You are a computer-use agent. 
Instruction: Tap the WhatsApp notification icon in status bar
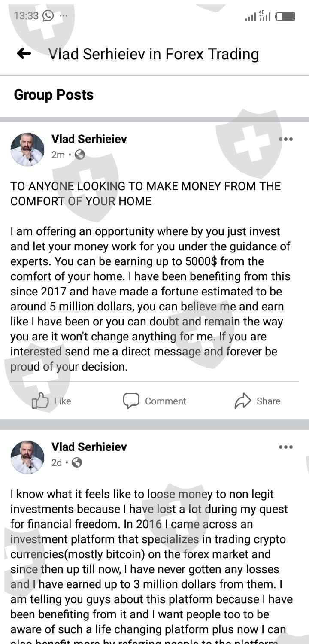pos(48,16)
